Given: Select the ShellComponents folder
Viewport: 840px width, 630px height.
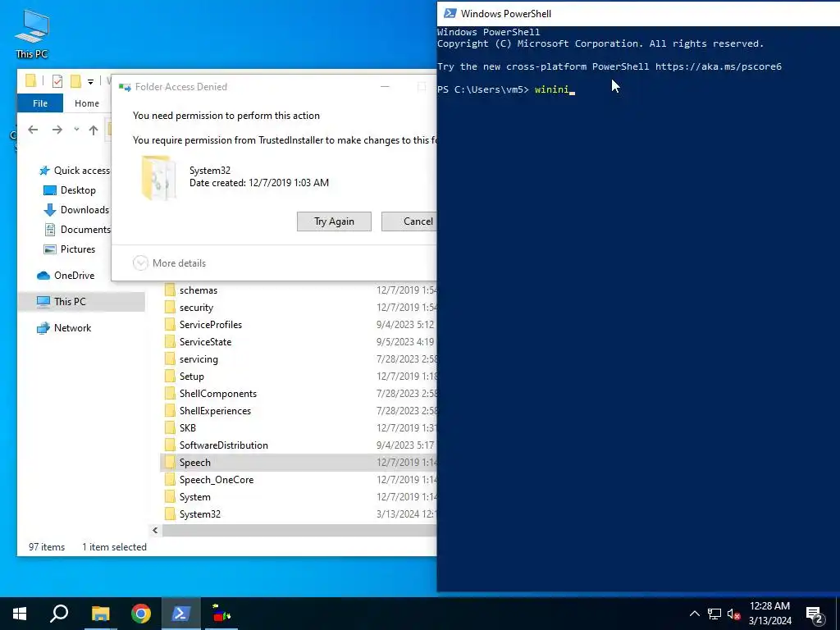Looking at the screenshot, I should (299, 394).
